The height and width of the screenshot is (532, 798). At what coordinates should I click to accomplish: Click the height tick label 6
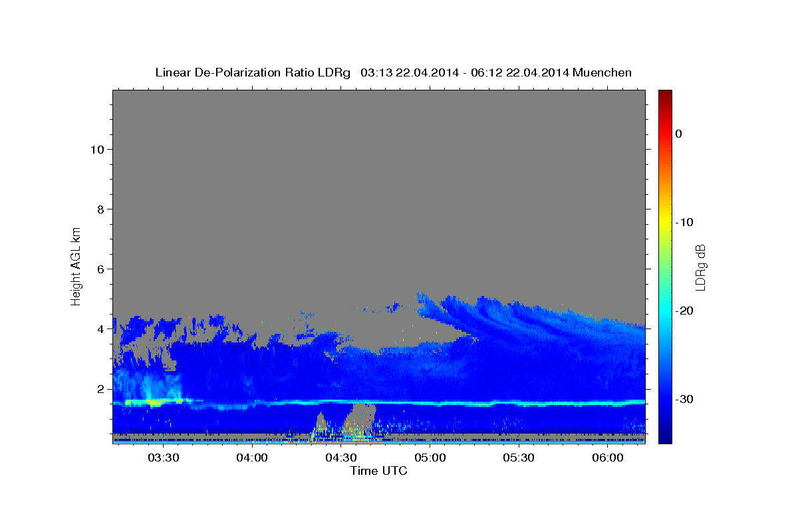tap(100, 269)
